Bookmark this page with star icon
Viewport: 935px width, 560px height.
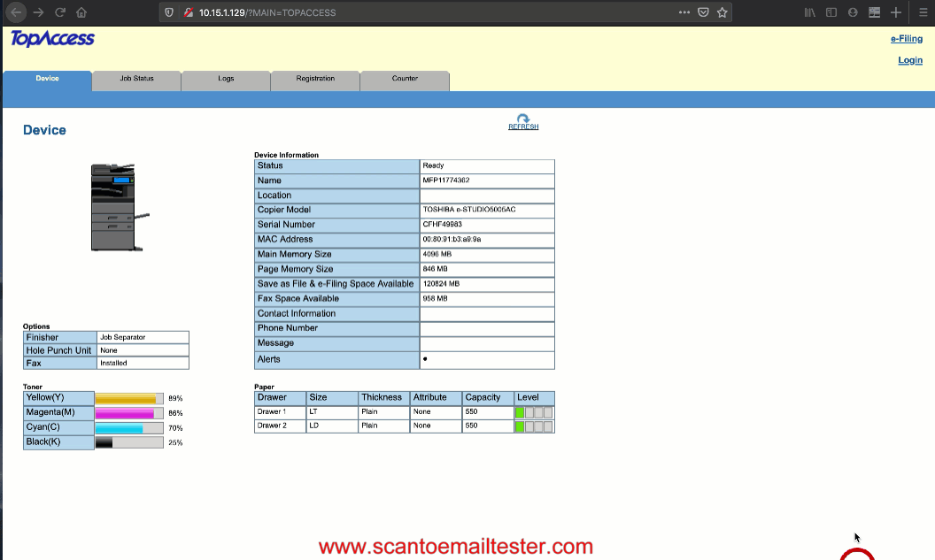(722, 12)
